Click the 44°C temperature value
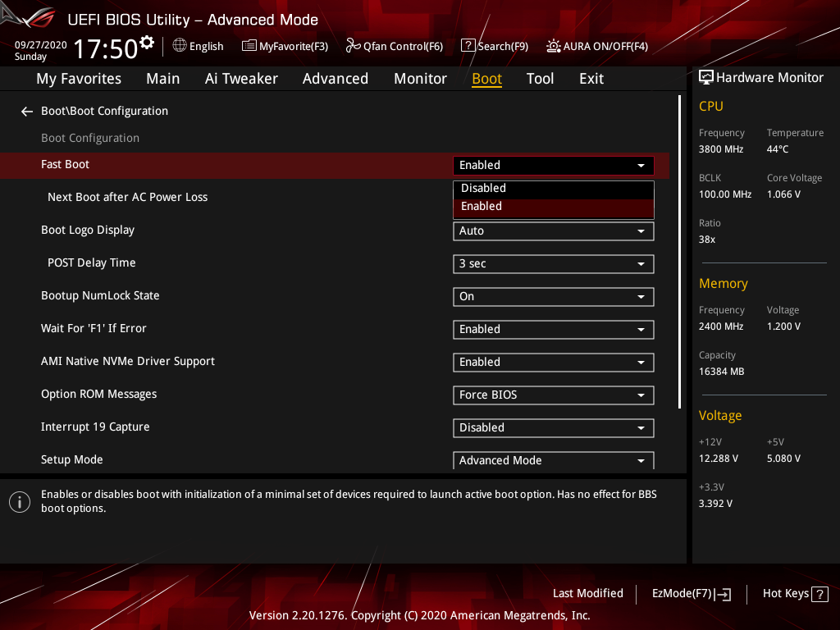The width and height of the screenshot is (840, 630). 778,149
